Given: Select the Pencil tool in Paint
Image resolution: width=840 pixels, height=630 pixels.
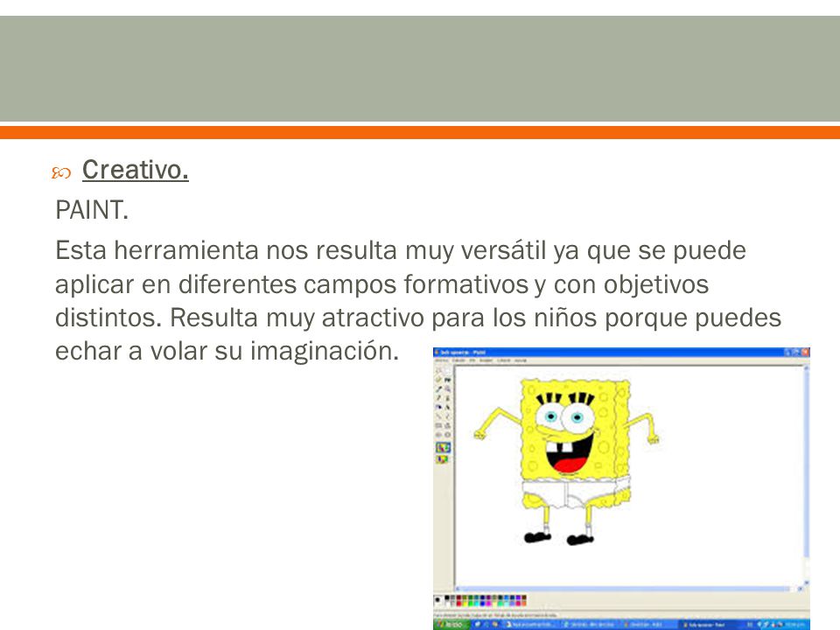Looking at the screenshot, I should (x=438, y=398).
